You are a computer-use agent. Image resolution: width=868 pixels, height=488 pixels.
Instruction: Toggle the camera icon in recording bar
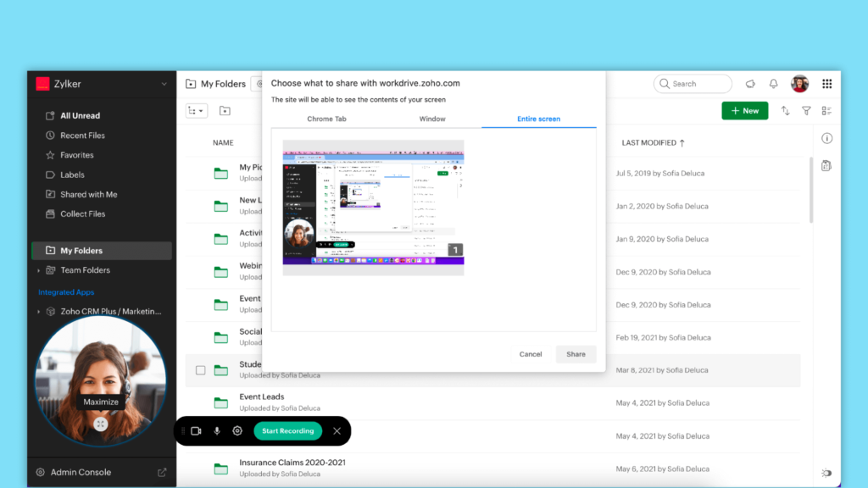click(x=196, y=431)
